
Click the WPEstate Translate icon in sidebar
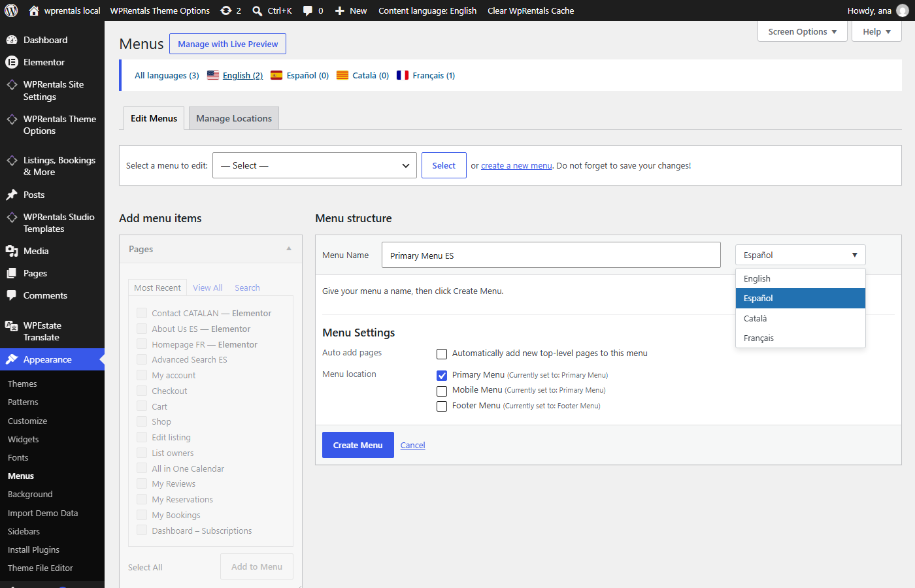(x=12, y=325)
